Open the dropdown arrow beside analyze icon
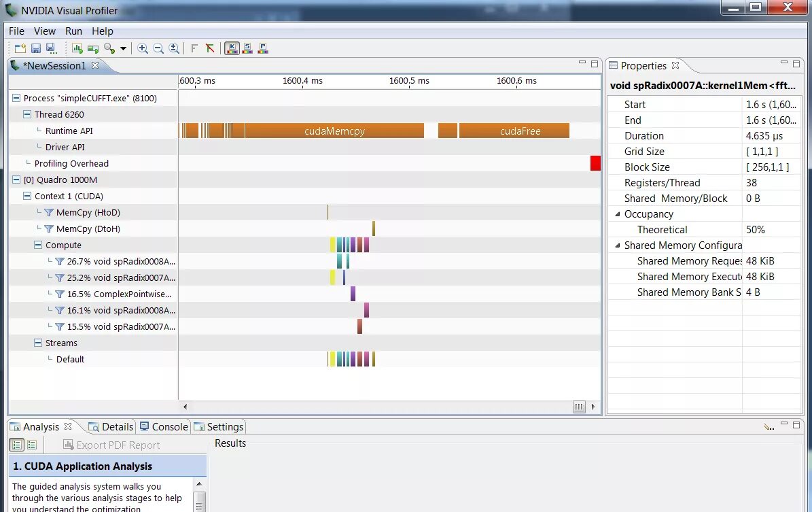 (x=123, y=49)
